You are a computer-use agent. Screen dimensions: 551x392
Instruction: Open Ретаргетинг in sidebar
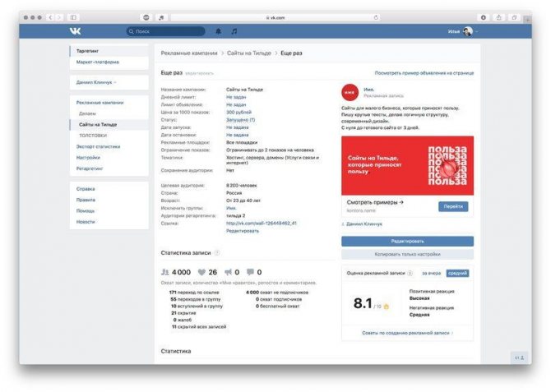click(90, 168)
